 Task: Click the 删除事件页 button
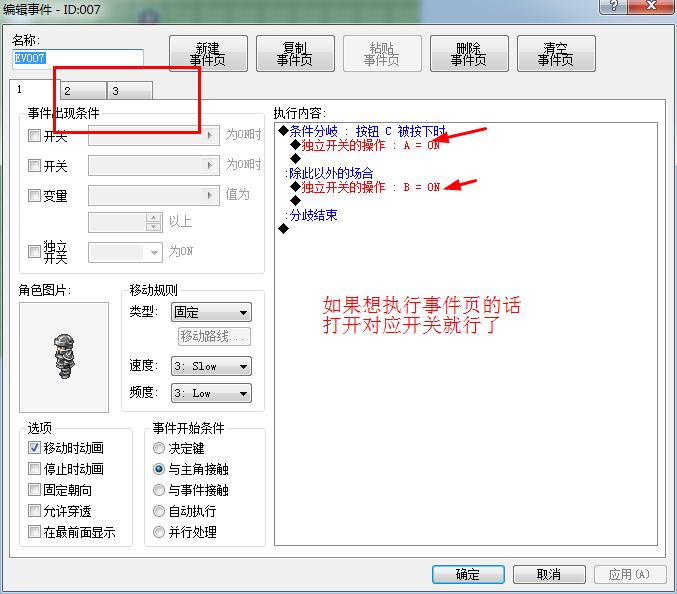click(x=469, y=54)
